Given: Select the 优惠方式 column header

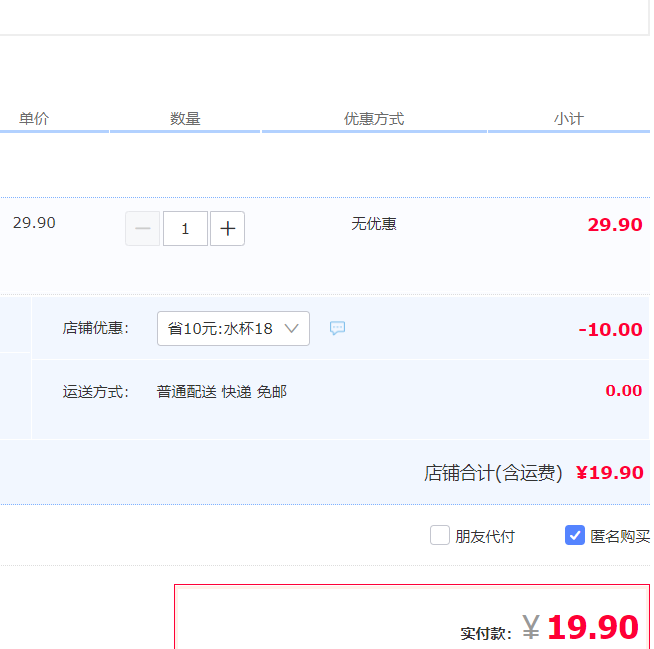Looking at the screenshot, I should pyautogui.click(x=374, y=118).
